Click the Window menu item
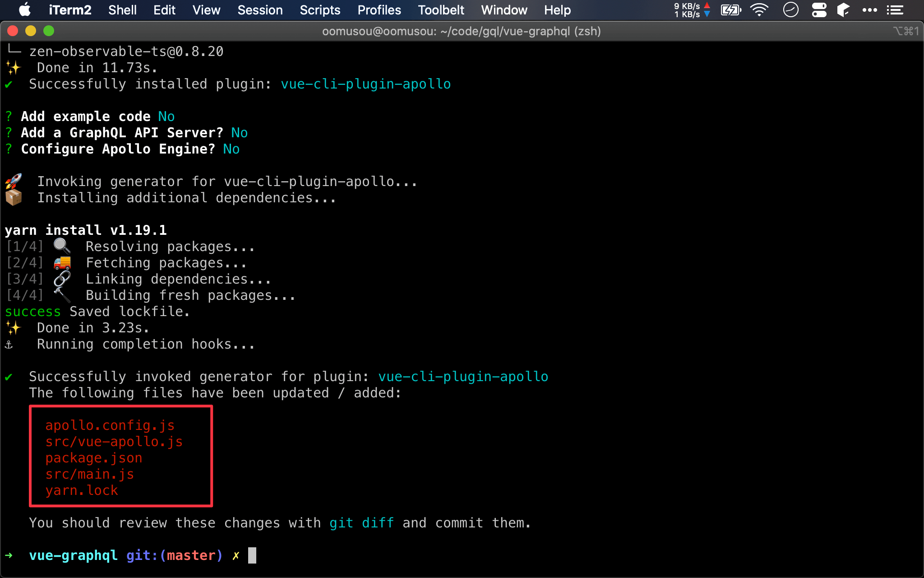Screen dimensions: 924x578 (504, 10)
